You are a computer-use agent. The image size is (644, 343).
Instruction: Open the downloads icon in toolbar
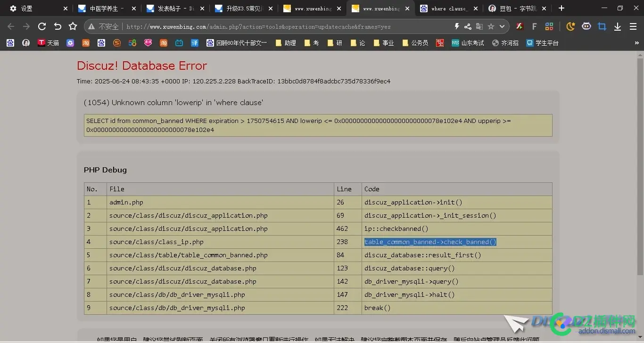(618, 27)
